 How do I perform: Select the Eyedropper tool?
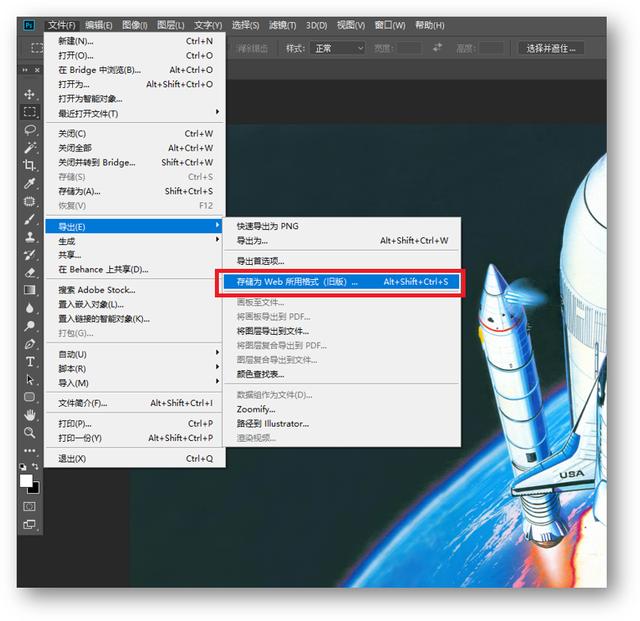[30, 184]
